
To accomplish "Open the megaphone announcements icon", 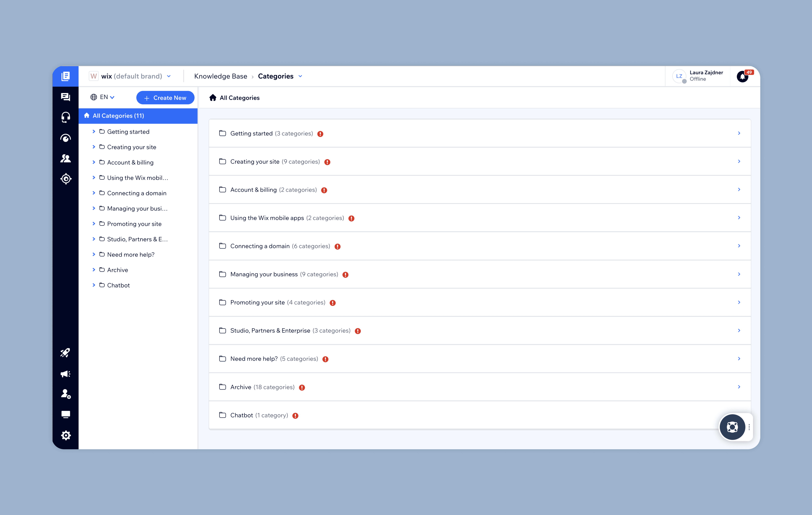I will (65, 374).
